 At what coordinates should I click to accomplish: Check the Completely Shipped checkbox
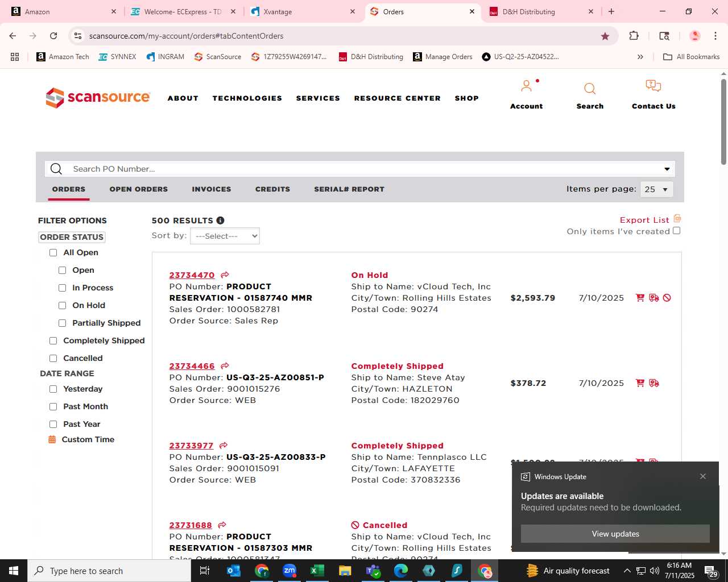coord(53,340)
